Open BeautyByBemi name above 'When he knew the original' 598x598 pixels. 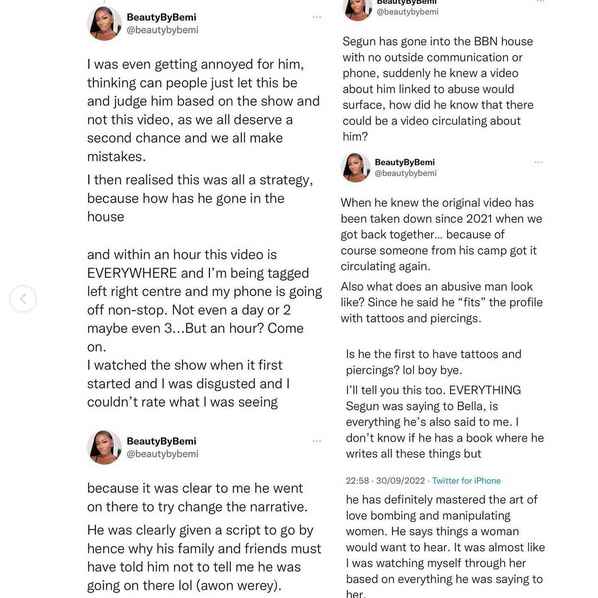point(405,162)
